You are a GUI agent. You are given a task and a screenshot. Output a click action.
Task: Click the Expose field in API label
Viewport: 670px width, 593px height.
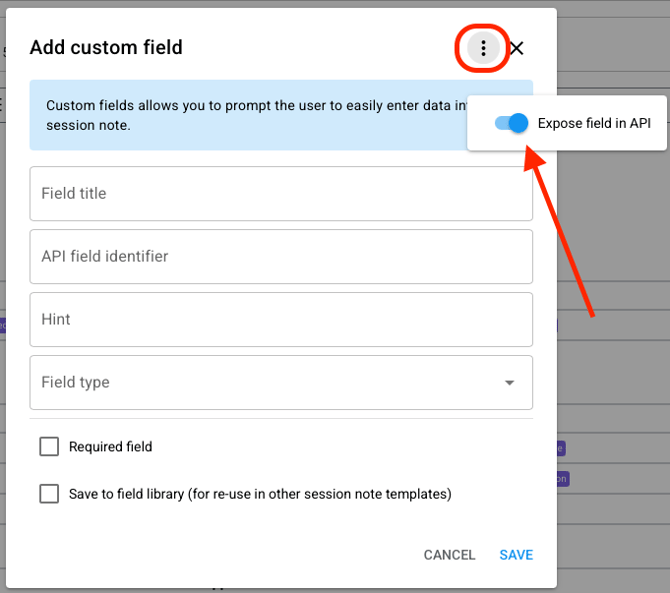coord(594,123)
